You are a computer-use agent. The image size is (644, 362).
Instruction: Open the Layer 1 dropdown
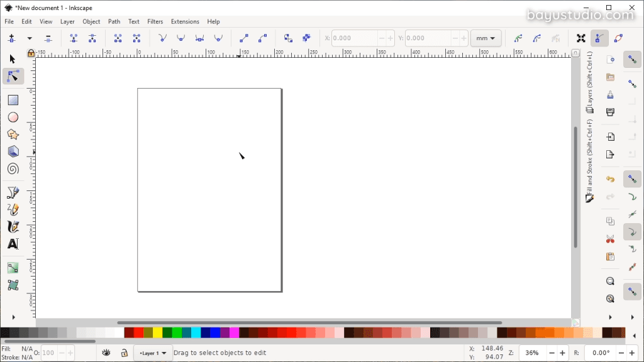pyautogui.click(x=153, y=353)
